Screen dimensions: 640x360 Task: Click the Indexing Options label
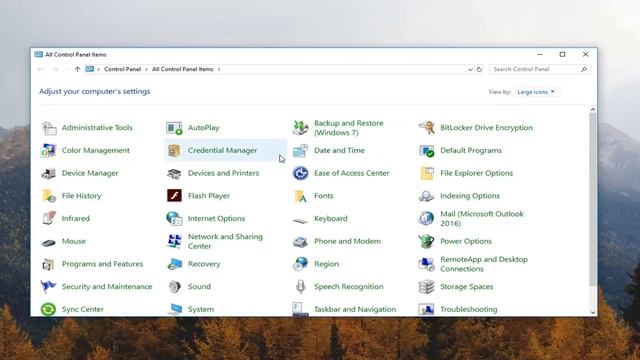click(x=470, y=196)
